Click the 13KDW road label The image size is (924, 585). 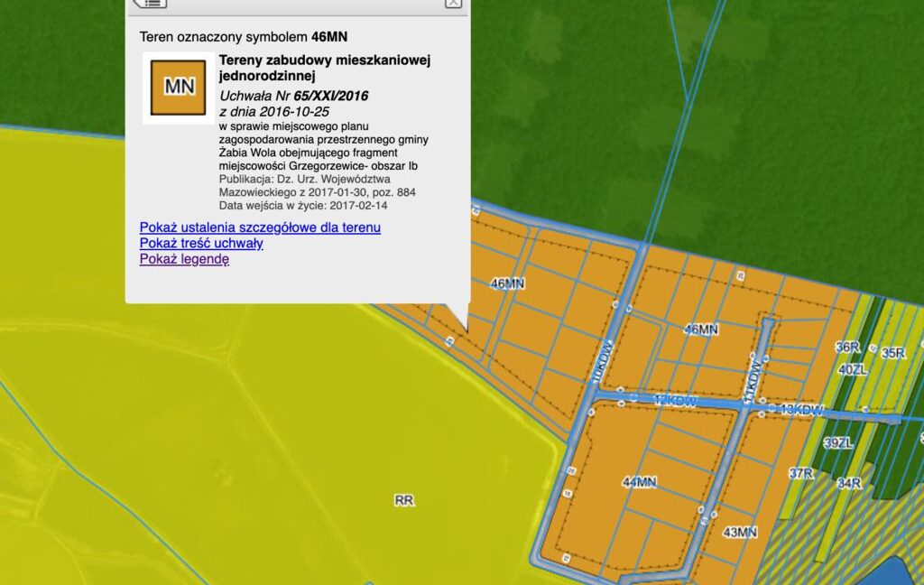[x=801, y=410]
